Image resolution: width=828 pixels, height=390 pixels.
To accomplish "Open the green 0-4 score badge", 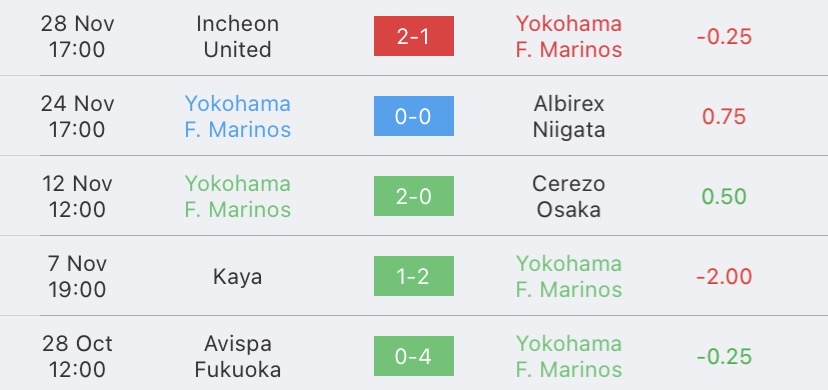I will pos(413,356).
